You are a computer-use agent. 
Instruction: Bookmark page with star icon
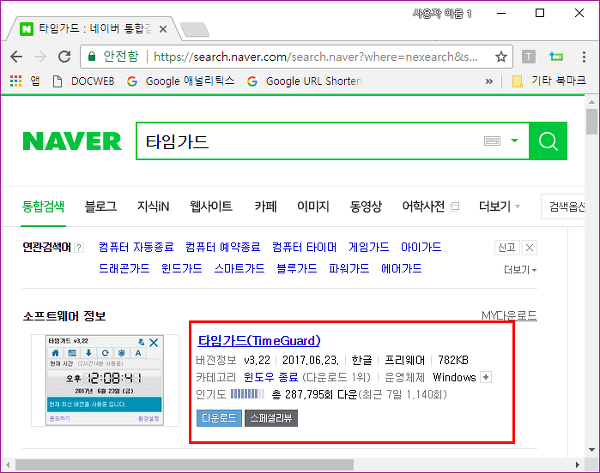pos(501,57)
